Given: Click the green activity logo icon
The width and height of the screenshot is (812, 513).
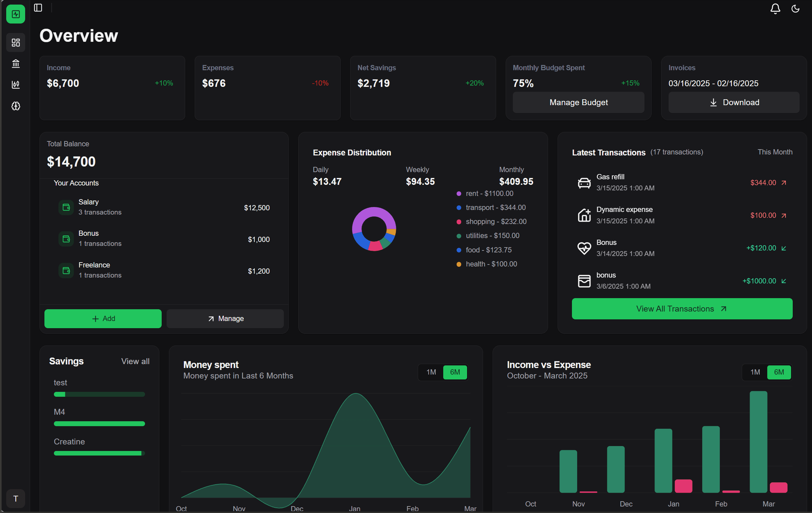Looking at the screenshot, I should (x=15, y=14).
